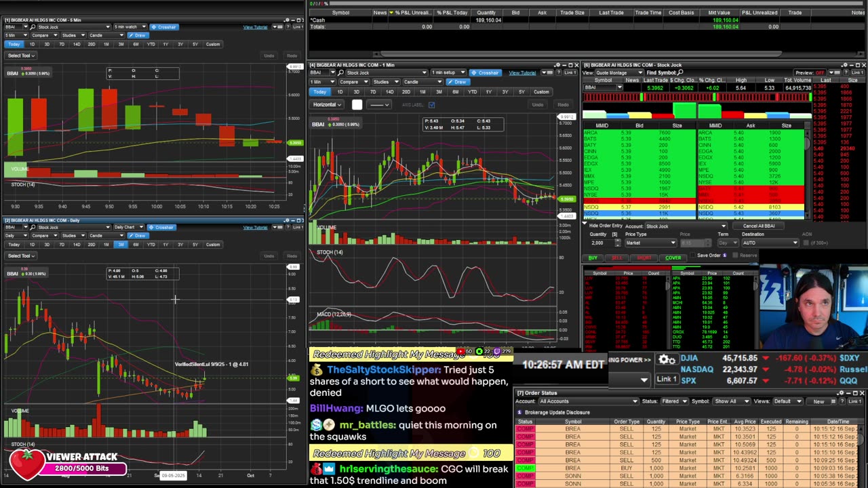Open layout menu icon in Stock Jock montage

(x=834, y=73)
